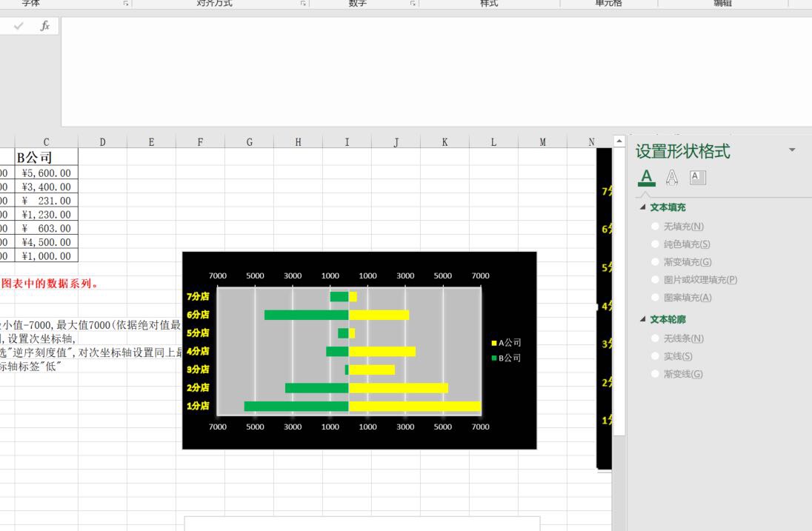Screen dimensions: 812x531
Task: Choose 实线 text outline option
Action: pos(672,356)
